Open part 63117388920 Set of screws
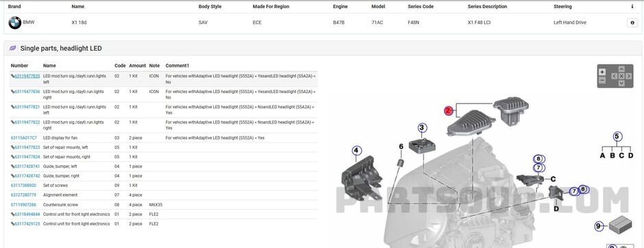644x248 pixels. tap(23, 186)
